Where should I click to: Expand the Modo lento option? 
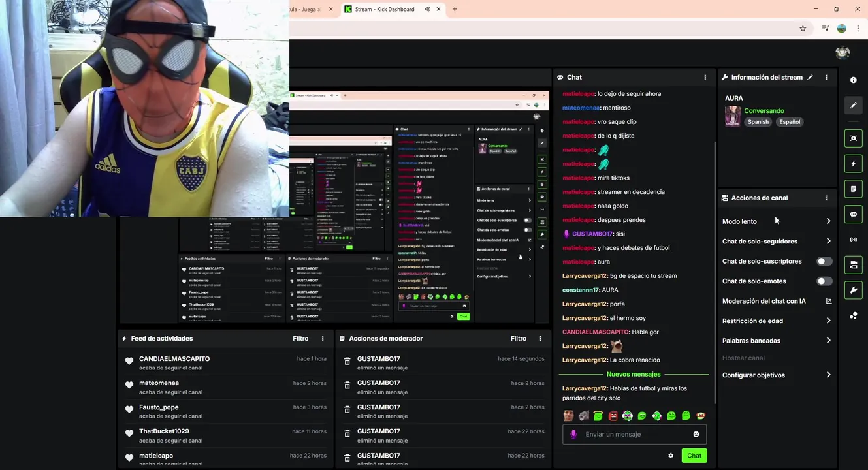[776, 221]
